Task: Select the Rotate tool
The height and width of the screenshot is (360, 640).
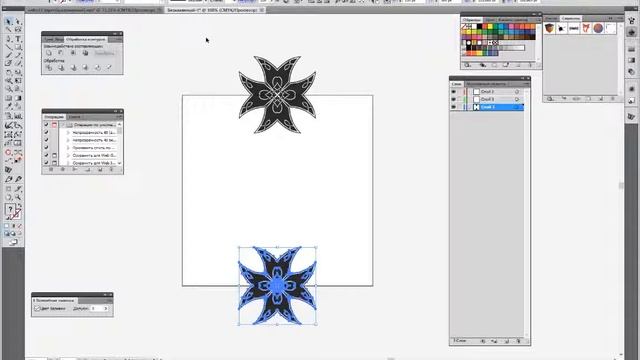Action: (x=9, y=72)
